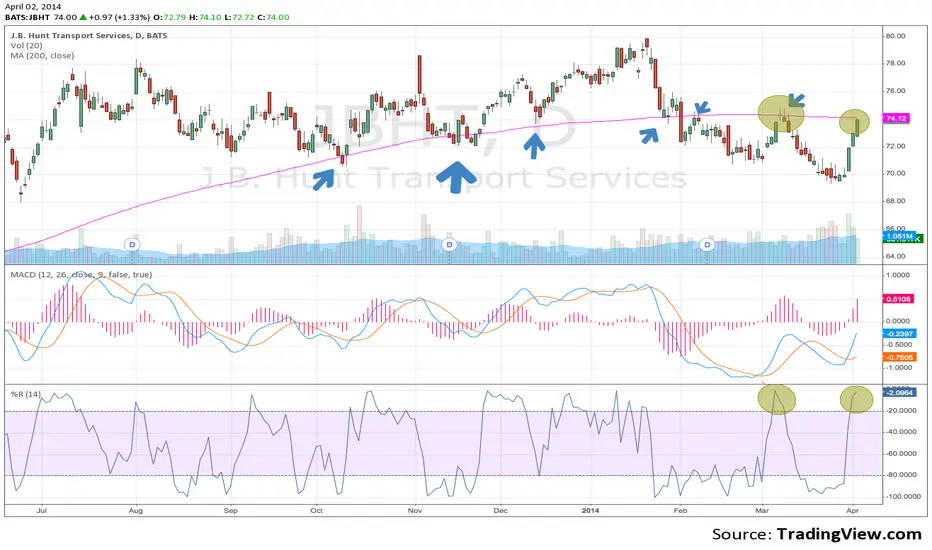Click the "O:72.79" open price value
The width and height of the screenshot is (932, 550).
pyautogui.click(x=169, y=17)
